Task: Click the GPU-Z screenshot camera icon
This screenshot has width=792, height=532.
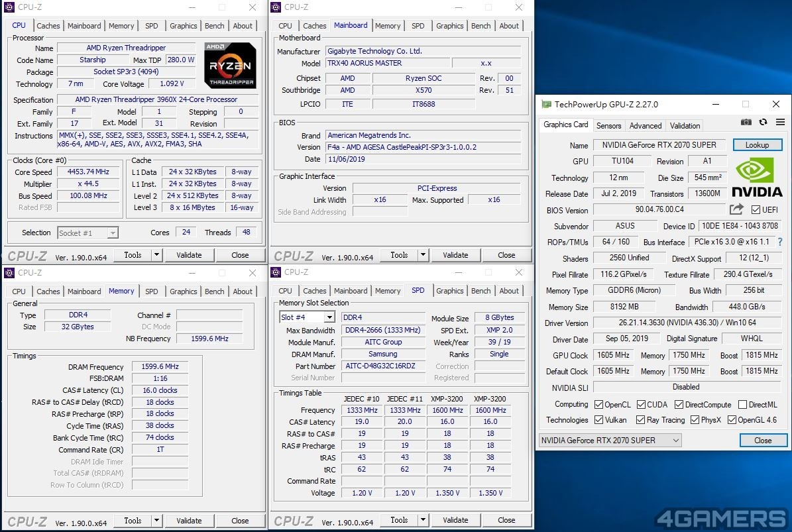Action: pyautogui.click(x=746, y=122)
